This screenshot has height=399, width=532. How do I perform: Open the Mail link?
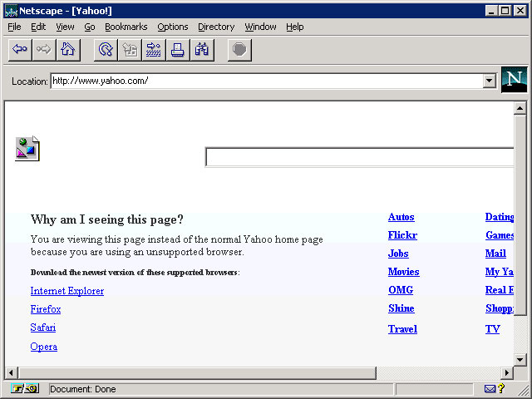495,254
